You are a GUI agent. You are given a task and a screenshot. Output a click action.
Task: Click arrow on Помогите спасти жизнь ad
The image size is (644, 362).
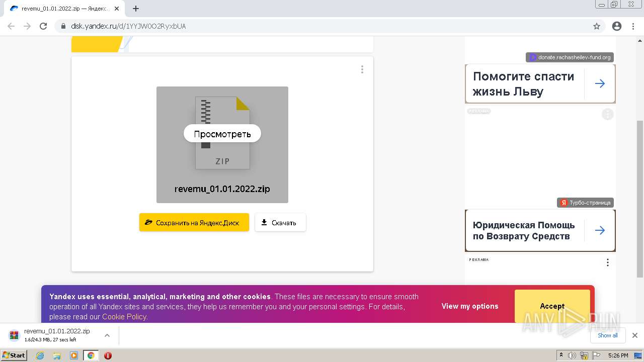pyautogui.click(x=600, y=84)
